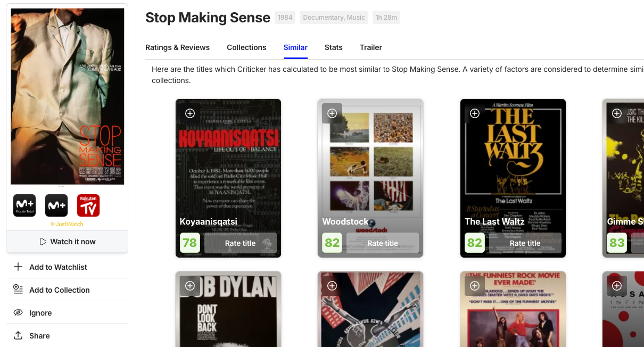Click the plus icon on Bob Dylan poster

pos(190,286)
